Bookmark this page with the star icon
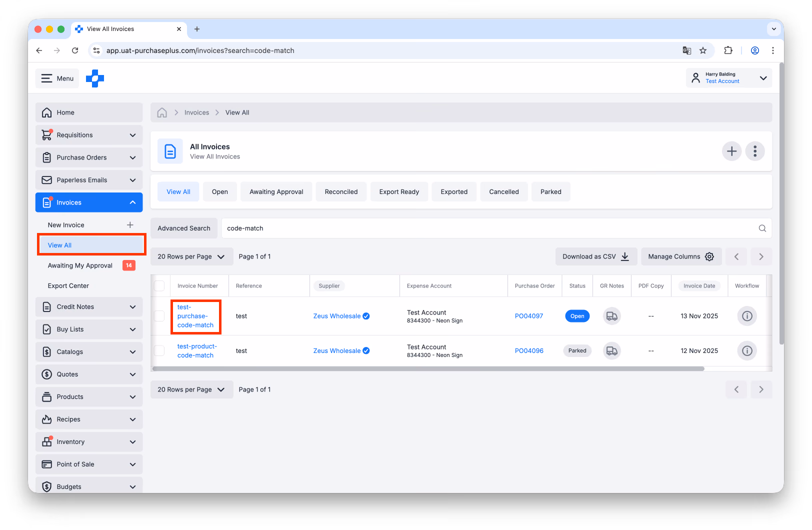812x530 pixels. (x=703, y=50)
